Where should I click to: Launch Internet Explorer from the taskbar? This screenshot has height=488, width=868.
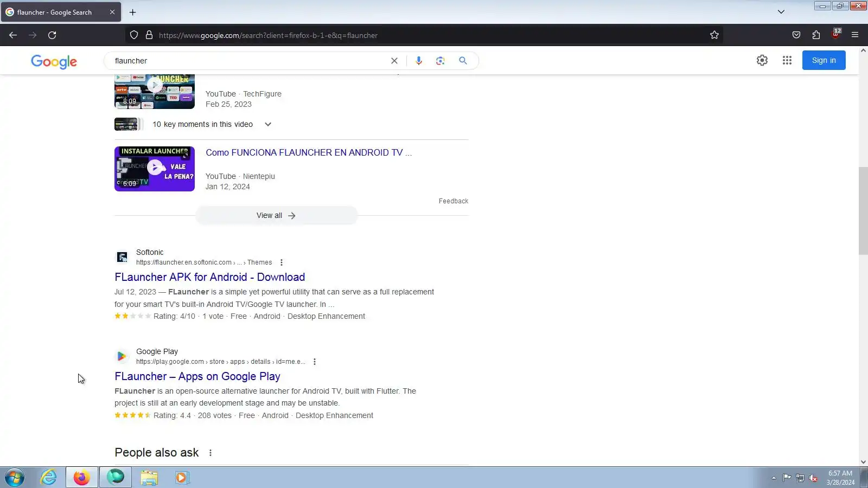click(x=49, y=478)
